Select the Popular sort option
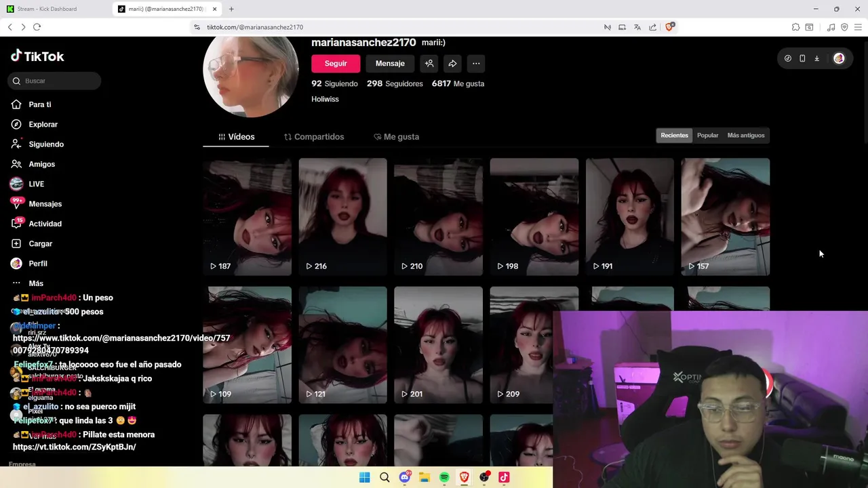Viewport: 868px width, 488px height. click(707, 136)
